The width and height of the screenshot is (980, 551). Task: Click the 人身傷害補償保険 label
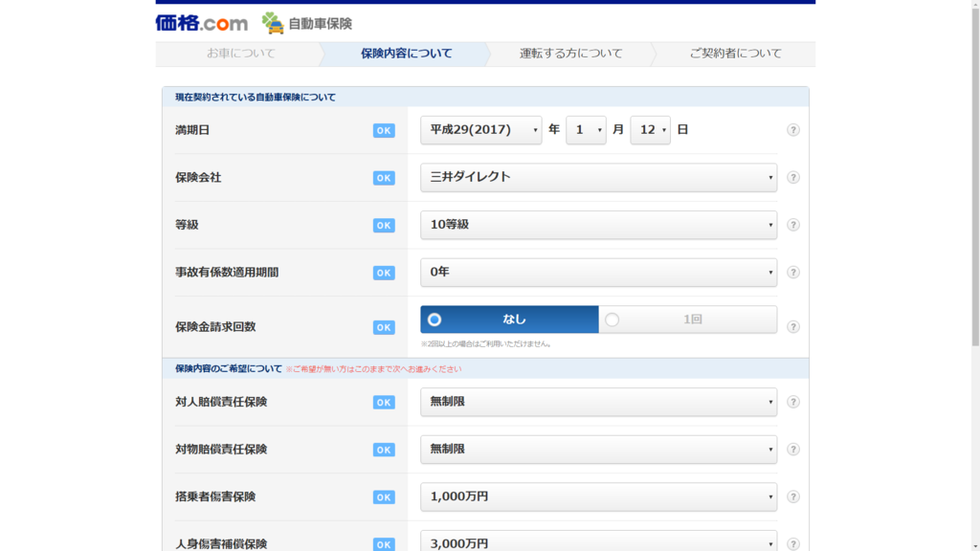coord(221,544)
